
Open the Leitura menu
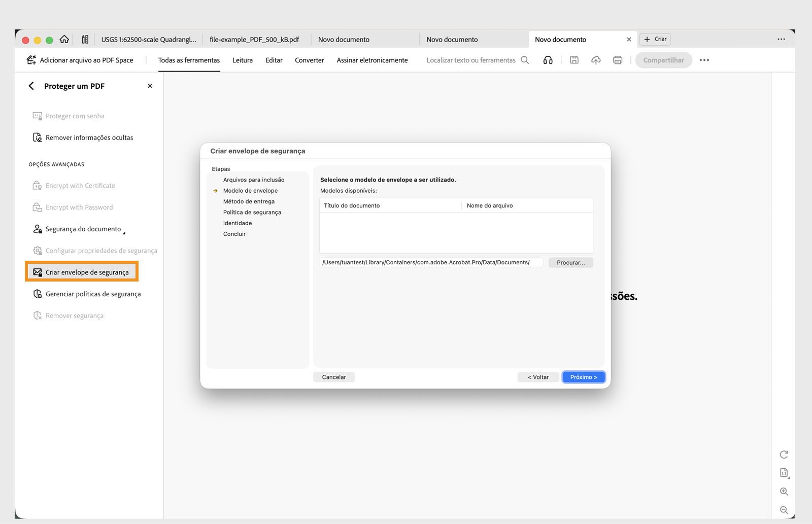(x=243, y=60)
